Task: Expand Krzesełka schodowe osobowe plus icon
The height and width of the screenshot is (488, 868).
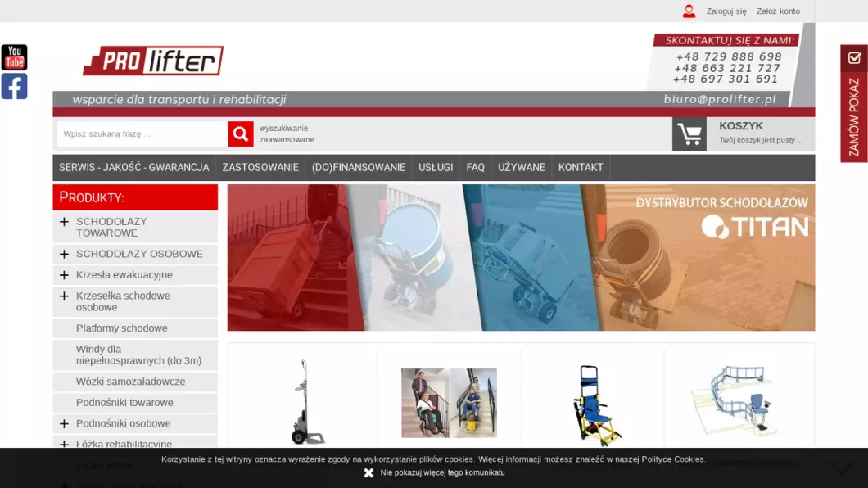Action: [x=64, y=296]
